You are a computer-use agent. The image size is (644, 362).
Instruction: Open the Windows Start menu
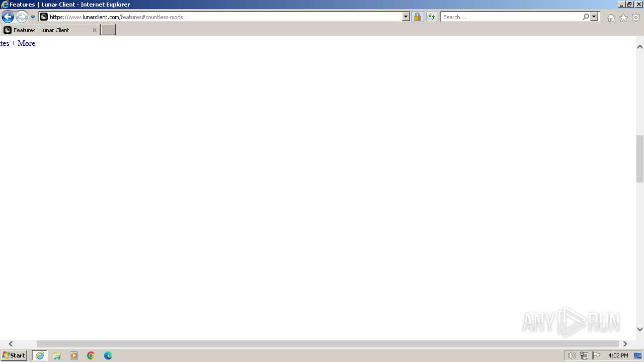tap(14, 355)
